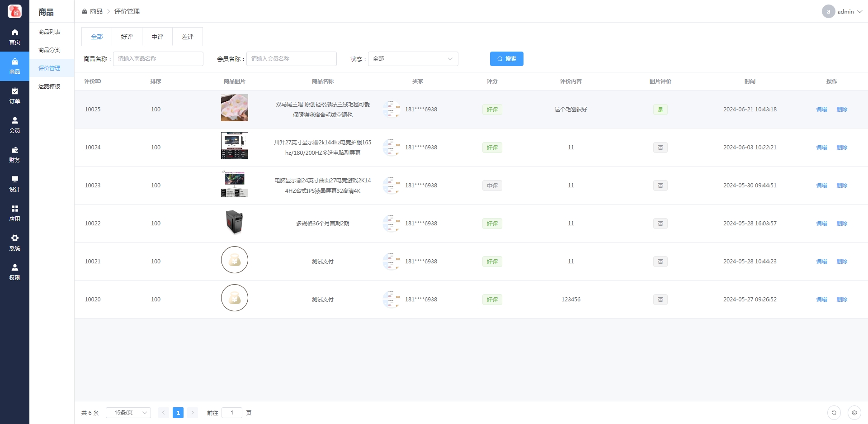
Task: Open the blanket product thumbnail image
Action: (234, 108)
